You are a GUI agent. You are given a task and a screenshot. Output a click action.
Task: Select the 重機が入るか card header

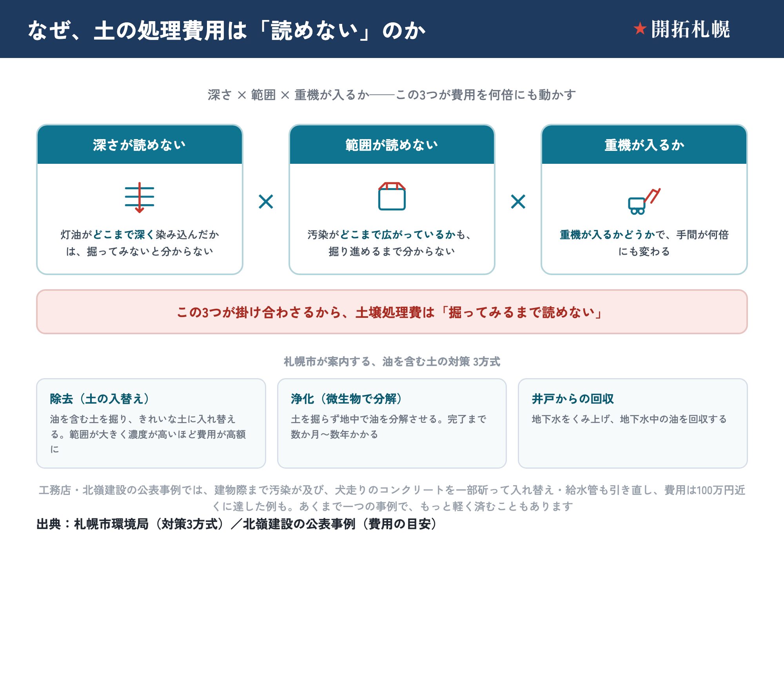644,145
